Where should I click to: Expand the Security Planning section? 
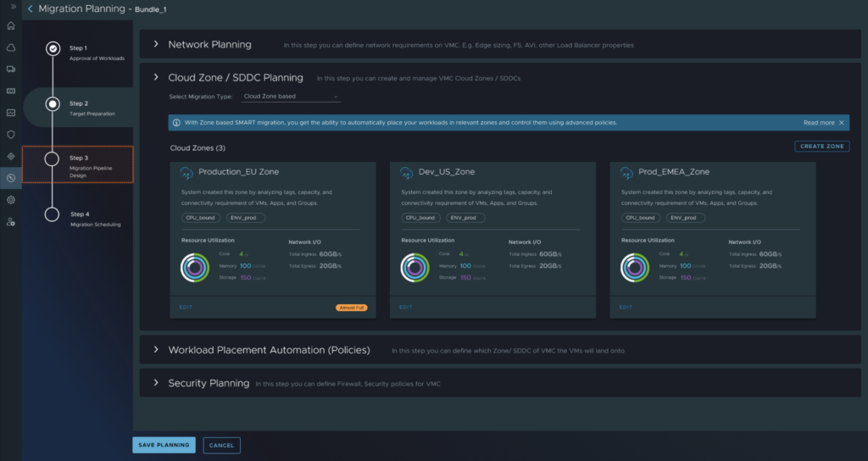[156, 382]
